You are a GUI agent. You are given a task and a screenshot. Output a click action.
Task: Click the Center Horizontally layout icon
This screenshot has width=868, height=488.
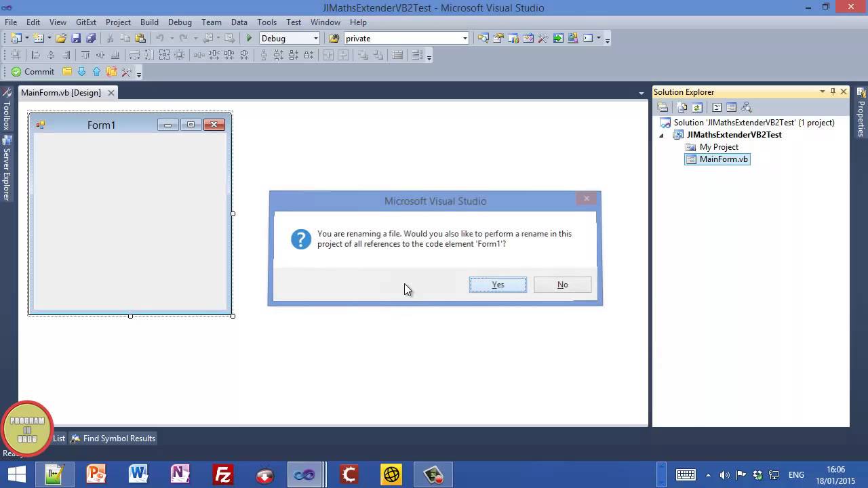pyautogui.click(x=328, y=55)
